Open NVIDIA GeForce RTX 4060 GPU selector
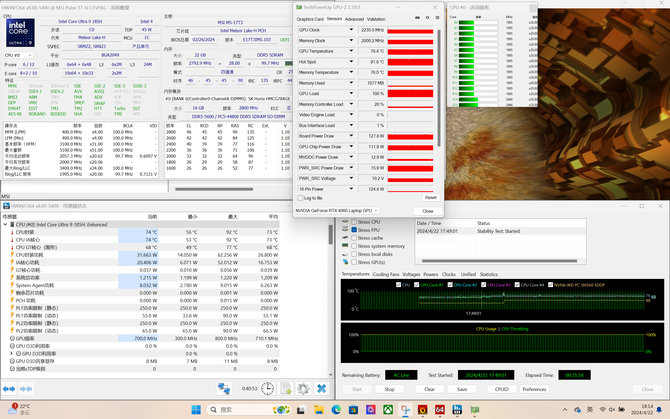The width and height of the screenshot is (670, 419). point(336,211)
